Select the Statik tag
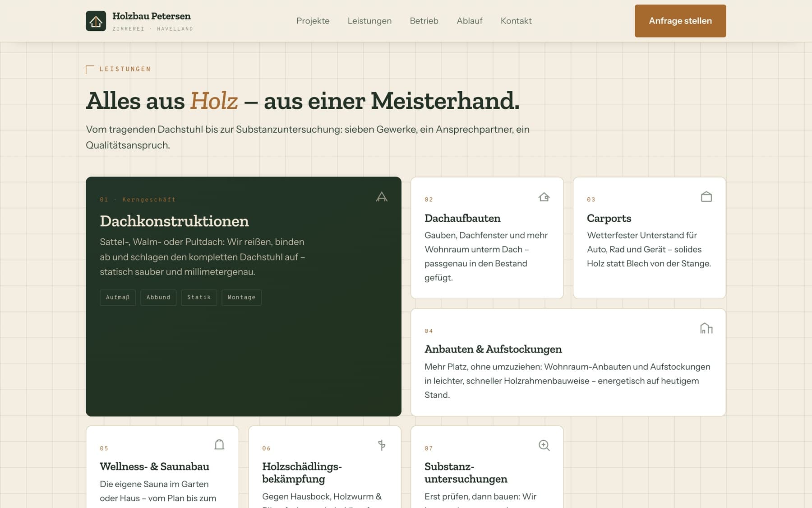The height and width of the screenshot is (508, 812). tap(199, 298)
